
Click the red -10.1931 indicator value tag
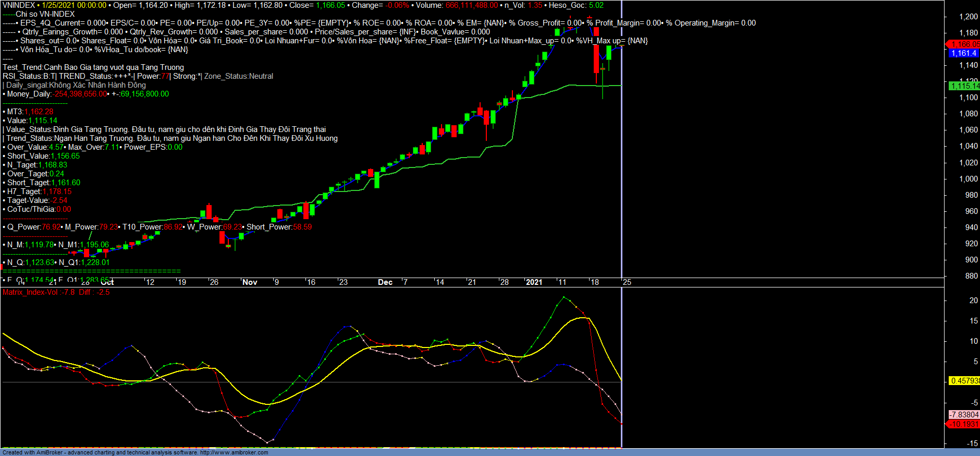pyautogui.click(x=964, y=424)
